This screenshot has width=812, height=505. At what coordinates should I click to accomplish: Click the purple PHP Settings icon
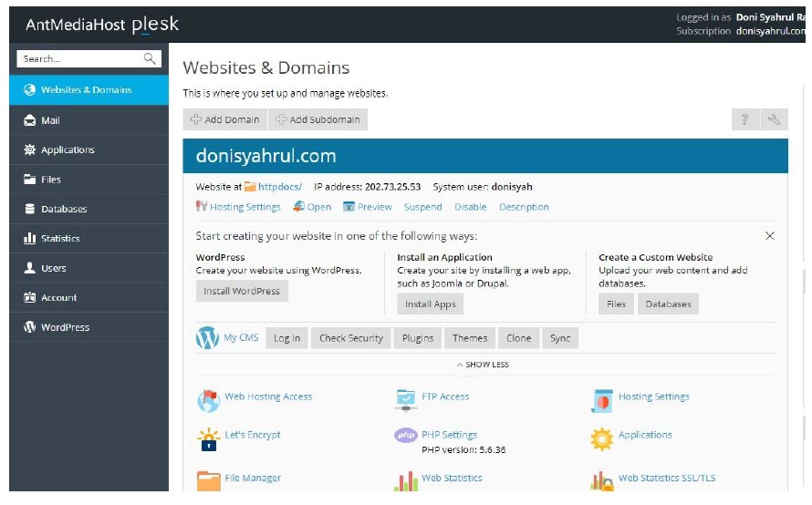point(405,435)
